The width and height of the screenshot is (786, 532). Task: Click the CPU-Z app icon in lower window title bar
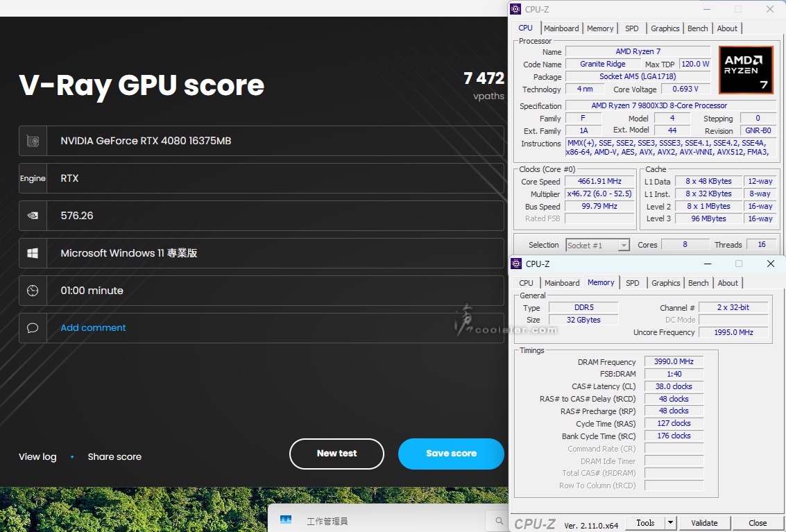(516, 264)
